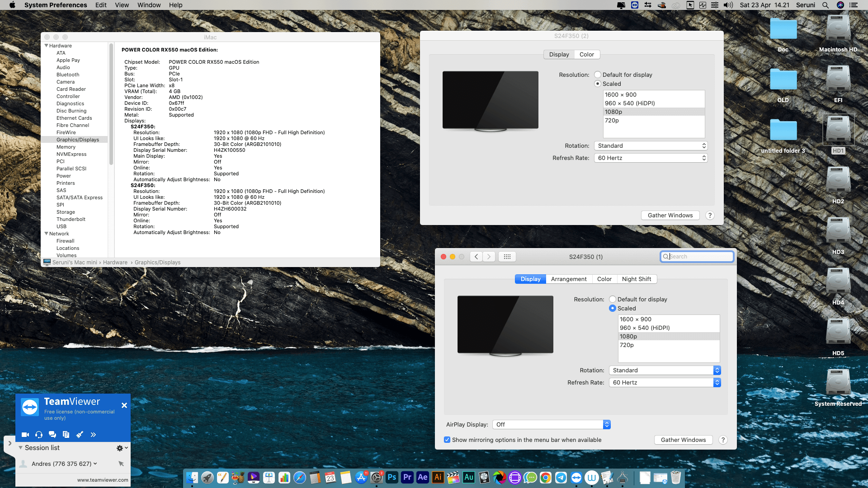The image size is (868, 488).
Task: Open TeamViewer session settings gear menu
Action: click(x=122, y=448)
